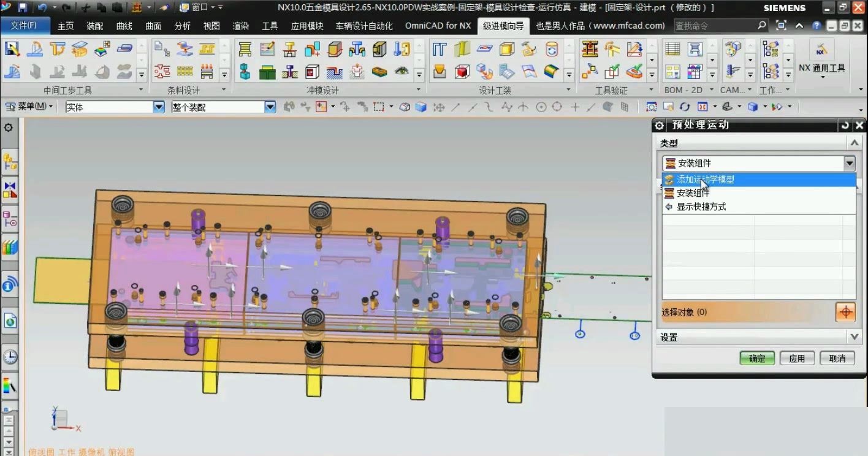The height and width of the screenshot is (456, 868).
Task: Switch to the 主页 ribbon tab
Action: pos(66,26)
